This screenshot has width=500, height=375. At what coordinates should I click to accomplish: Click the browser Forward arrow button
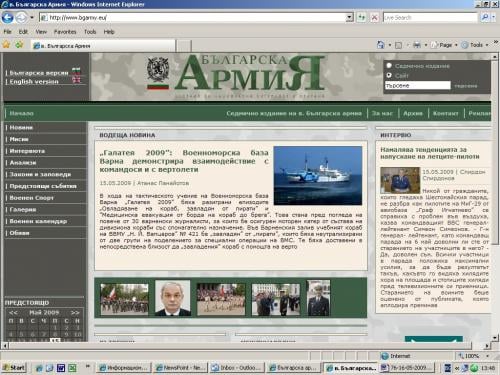click(21, 17)
